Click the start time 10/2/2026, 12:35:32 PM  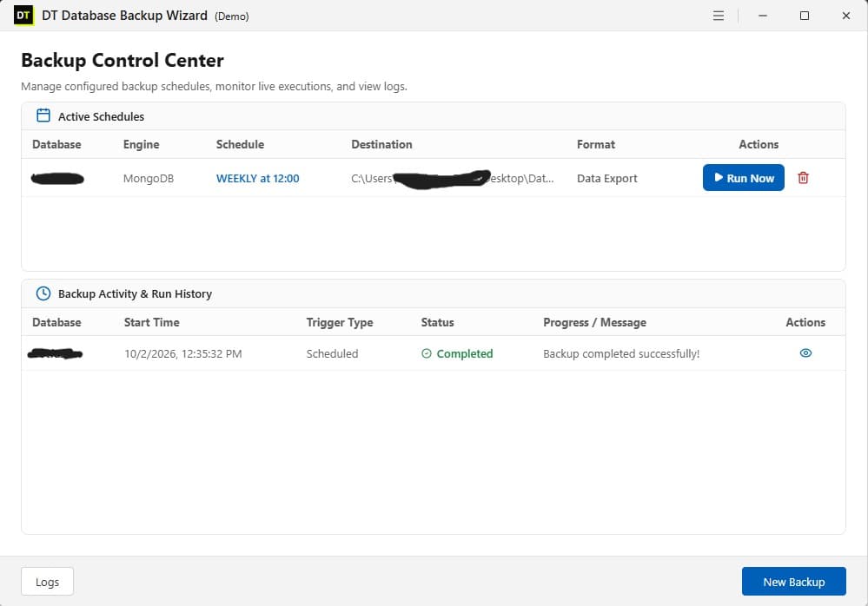pyautogui.click(x=182, y=353)
